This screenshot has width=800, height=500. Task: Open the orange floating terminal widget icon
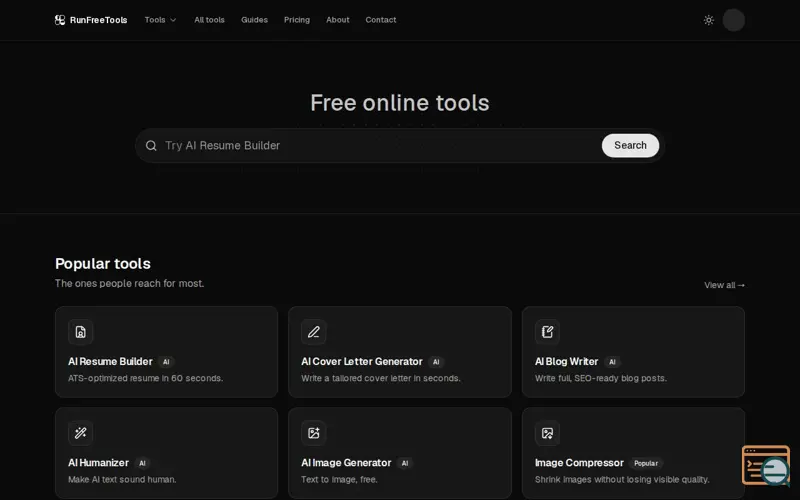pyautogui.click(x=766, y=465)
